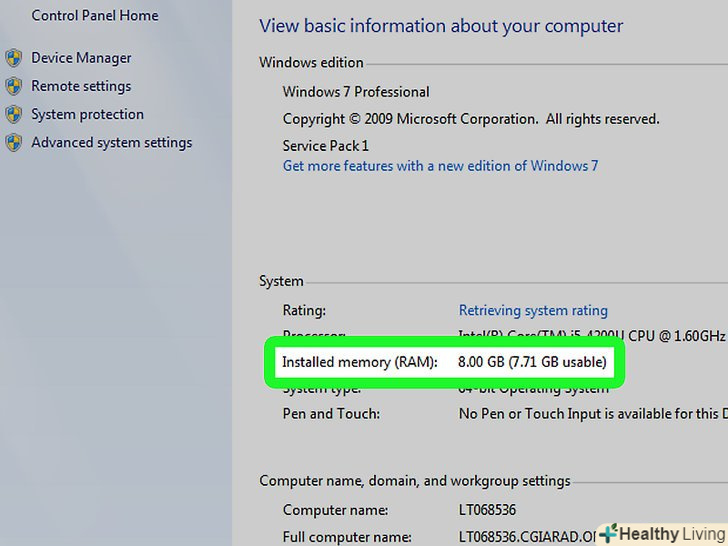Click the 8.00 GB (7.71 GB usable) value
The width and height of the screenshot is (728, 546).
532,362
